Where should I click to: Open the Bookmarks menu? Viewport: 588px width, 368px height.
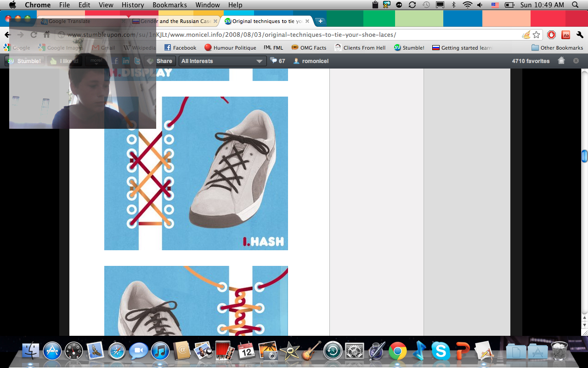point(170,5)
